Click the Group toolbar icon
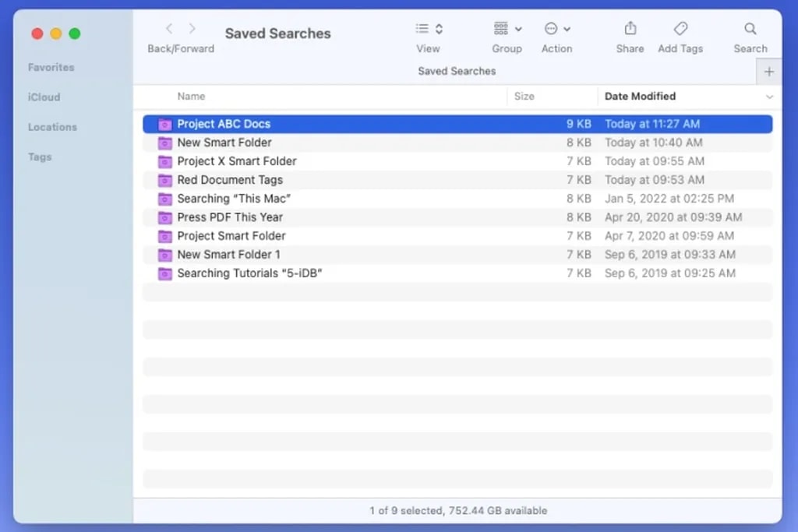This screenshot has height=532, width=798. 500,28
